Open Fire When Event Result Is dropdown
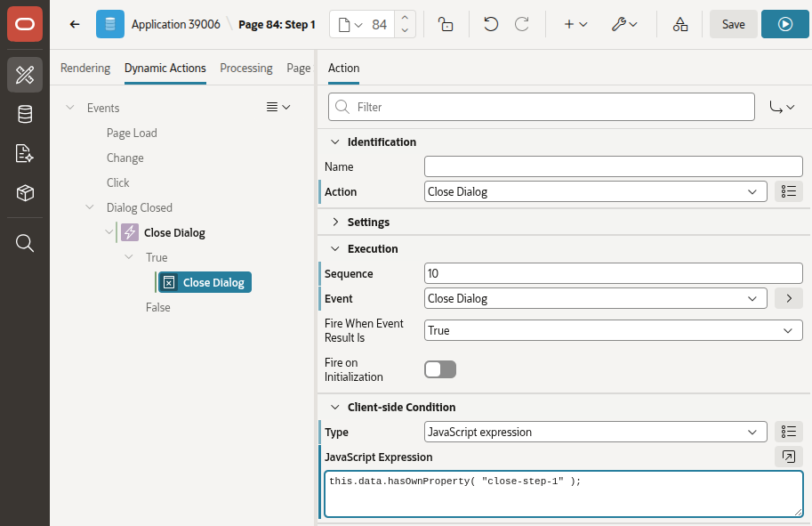Viewport: 812px width, 526px height. point(613,330)
